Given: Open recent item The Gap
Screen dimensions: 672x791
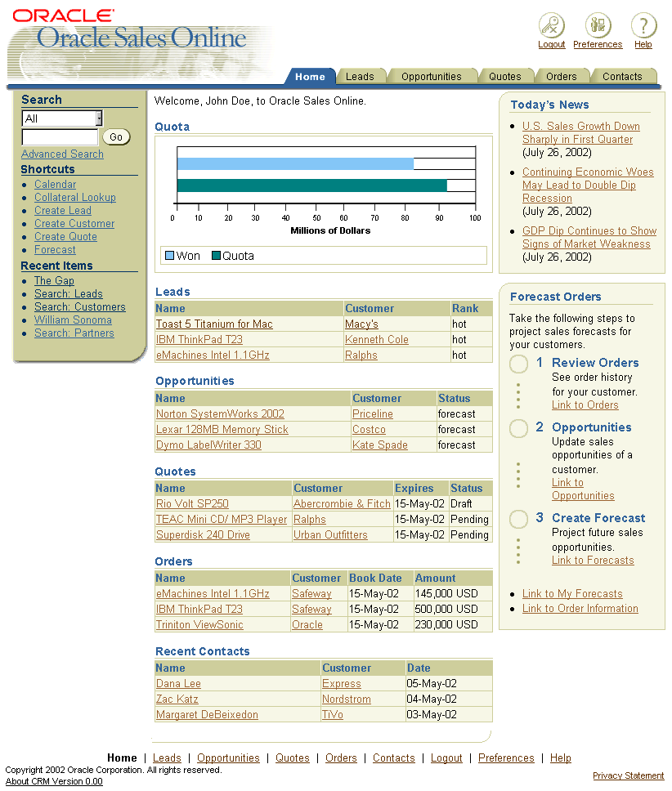Looking at the screenshot, I should coord(54,280).
